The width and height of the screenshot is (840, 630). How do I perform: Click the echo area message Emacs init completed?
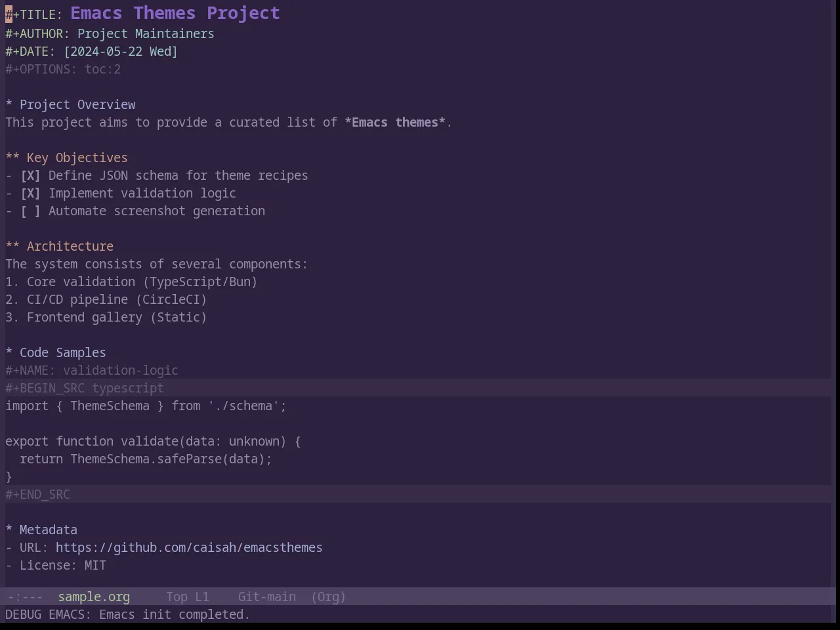[127, 615]
